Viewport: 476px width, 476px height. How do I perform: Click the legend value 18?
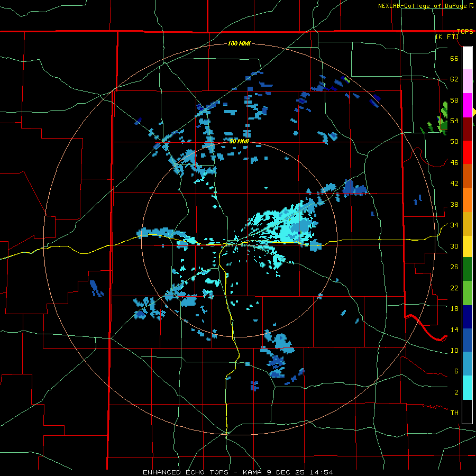click(x=454, y=309)
